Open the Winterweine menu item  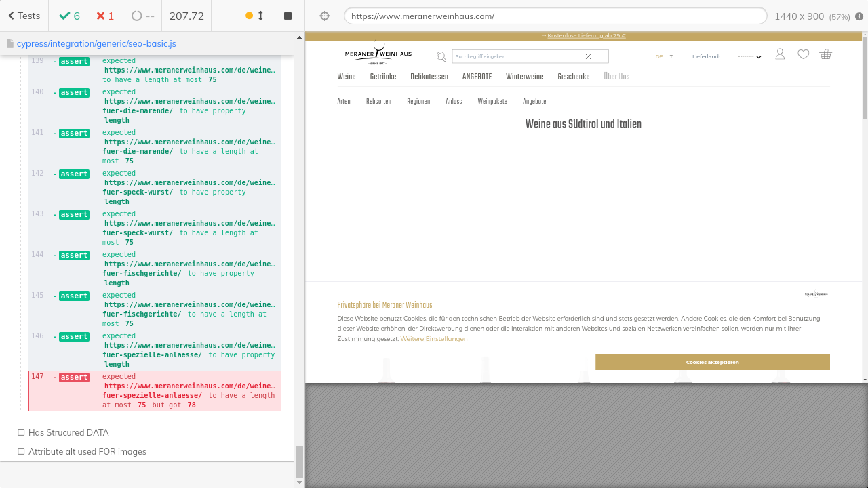(x=524, y=77)
